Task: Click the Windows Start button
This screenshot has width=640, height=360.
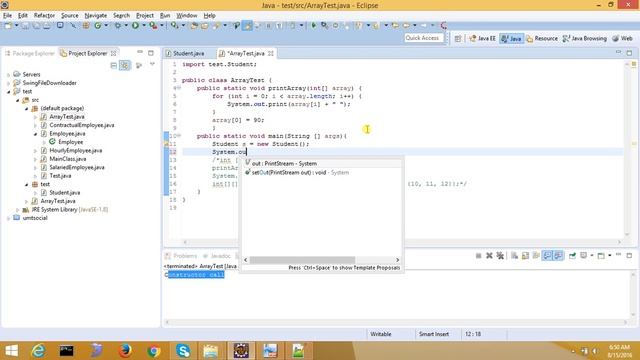Action: click(11, 351)
